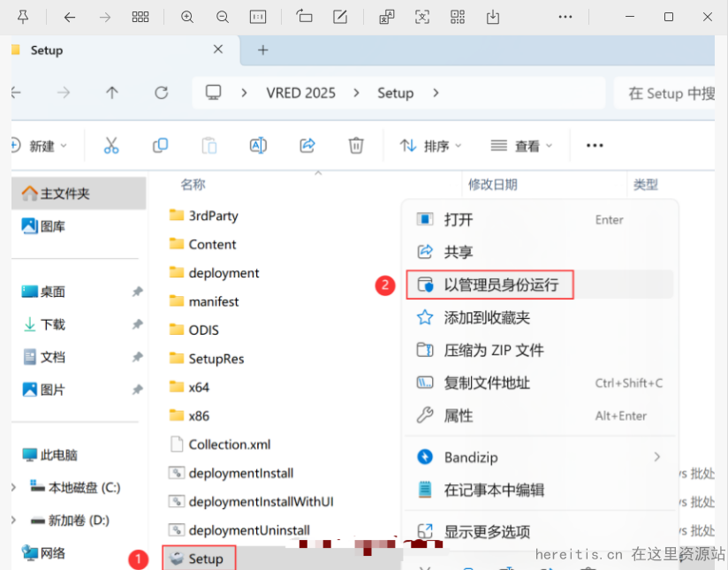Expand chevron before VRED 2025 breadcrumb
Viewport: 728px width, 570px height.
pyautogui.click(x=244, y=93)
